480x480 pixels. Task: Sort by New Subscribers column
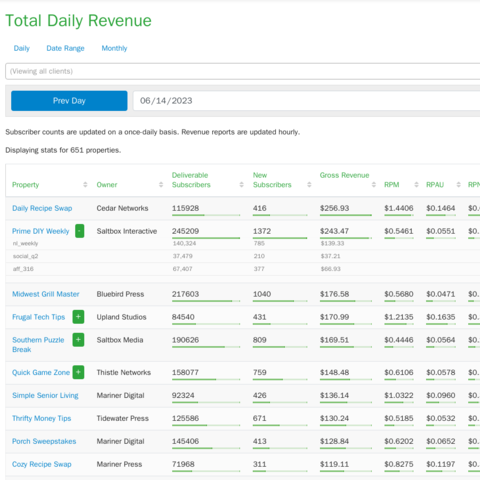coord(309,185)
